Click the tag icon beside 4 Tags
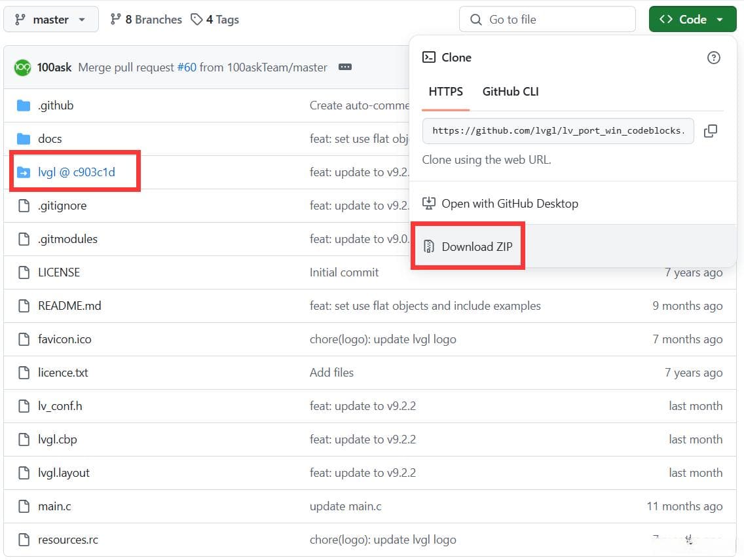The height and width of the screenshot is (560, 744). click(x=196, y=20)
